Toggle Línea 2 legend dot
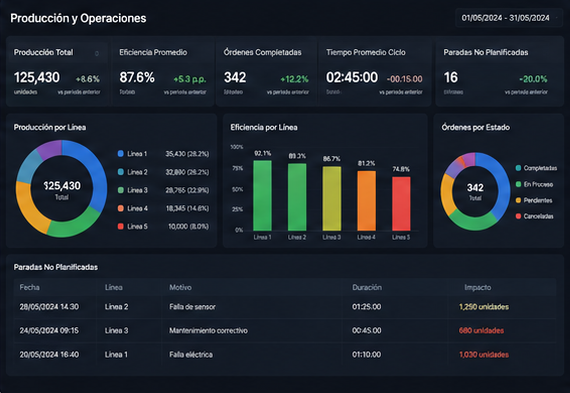570x393 pixels. (x=121, y=172)
